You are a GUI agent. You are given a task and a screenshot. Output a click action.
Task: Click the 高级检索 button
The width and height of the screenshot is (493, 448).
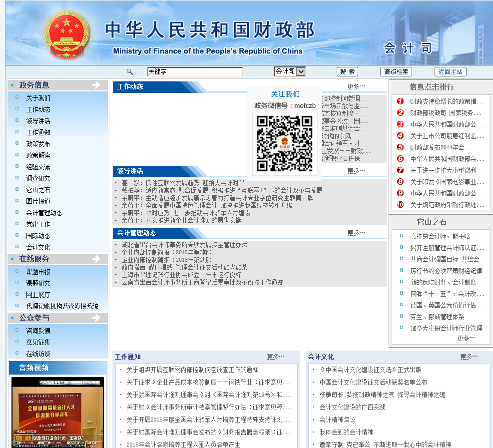(x=396, y=72)
